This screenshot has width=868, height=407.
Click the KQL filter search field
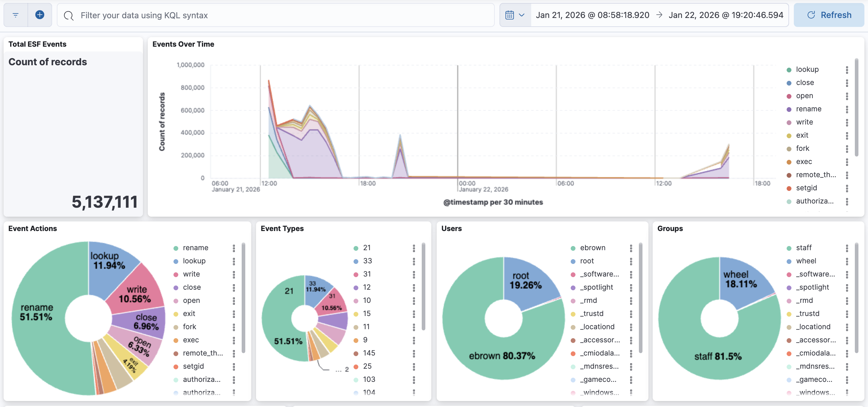[276, 15]
